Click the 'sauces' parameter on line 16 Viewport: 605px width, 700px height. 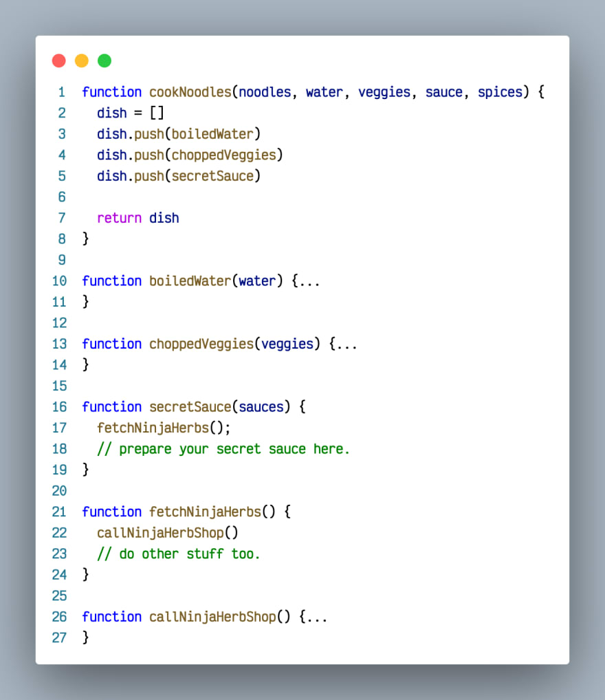[261, 407]
